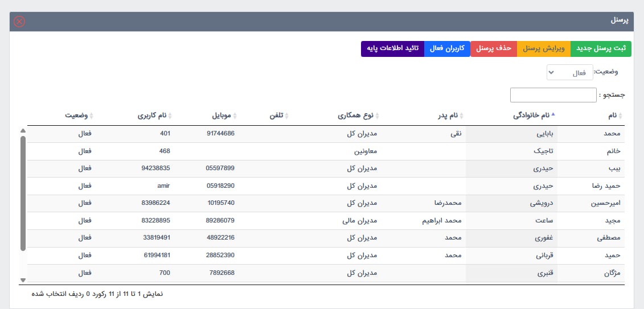Sort by نوع همکاری column header

click(x=359, y=116)
